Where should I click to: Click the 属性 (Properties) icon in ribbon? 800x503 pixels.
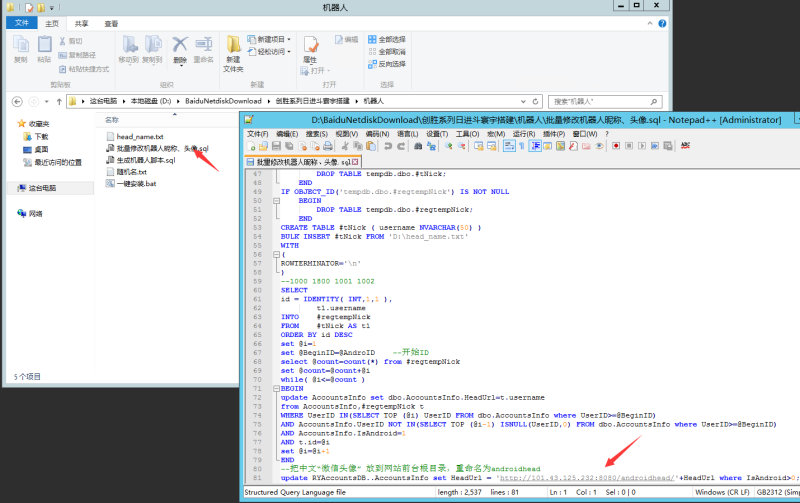(x=310, y=45)
